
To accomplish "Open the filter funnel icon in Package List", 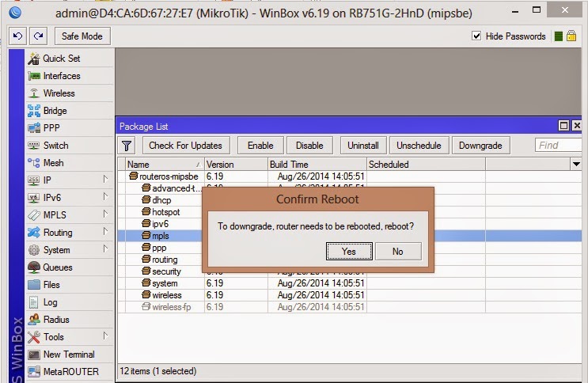I will (127, 146).
